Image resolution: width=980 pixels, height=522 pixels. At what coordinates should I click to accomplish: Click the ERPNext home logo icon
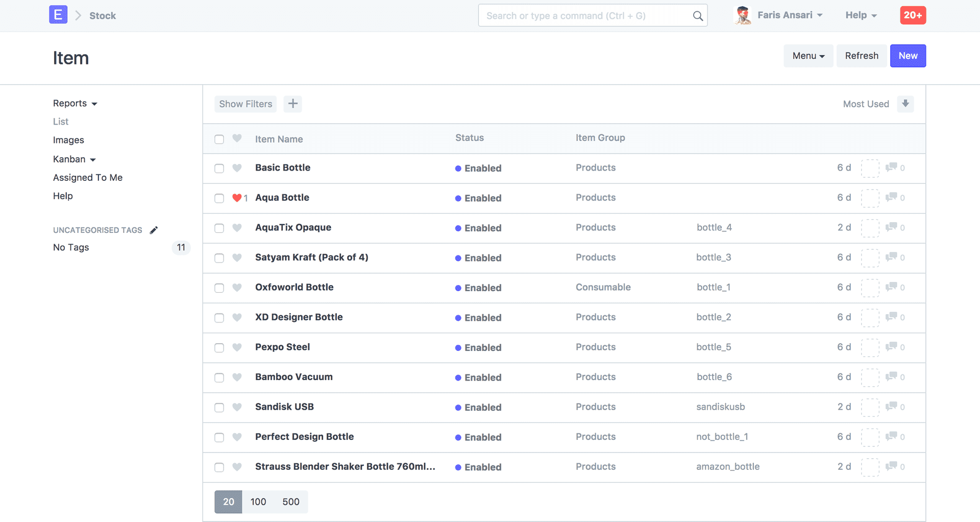(x=58, y=15)
